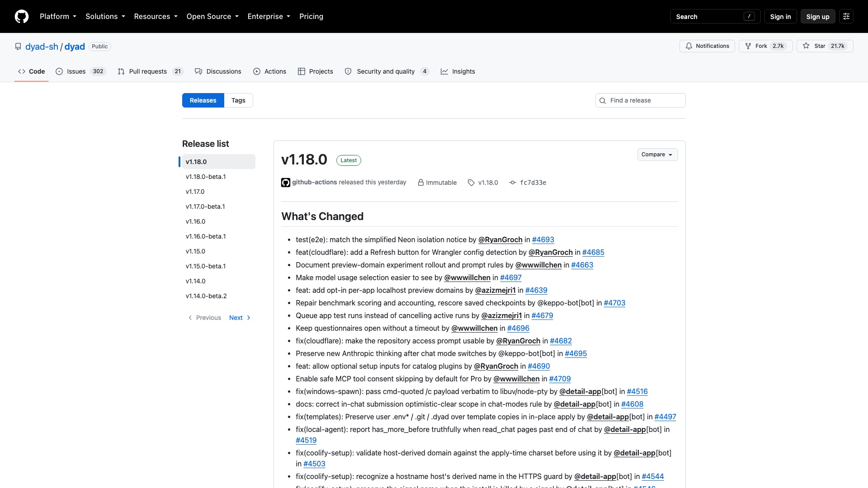Select v1.16.0-beta.1 in release list
The image size is (868, 488).
[x=219, y=236]
